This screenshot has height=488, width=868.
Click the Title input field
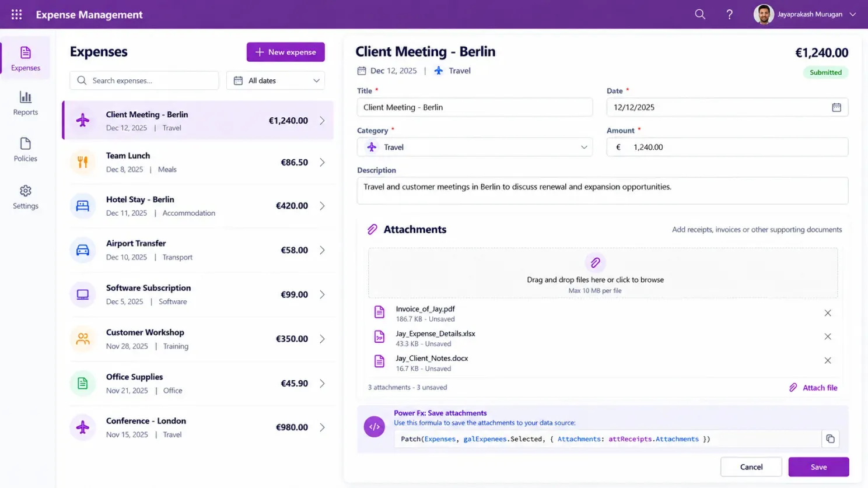click(x=475, y=107)
